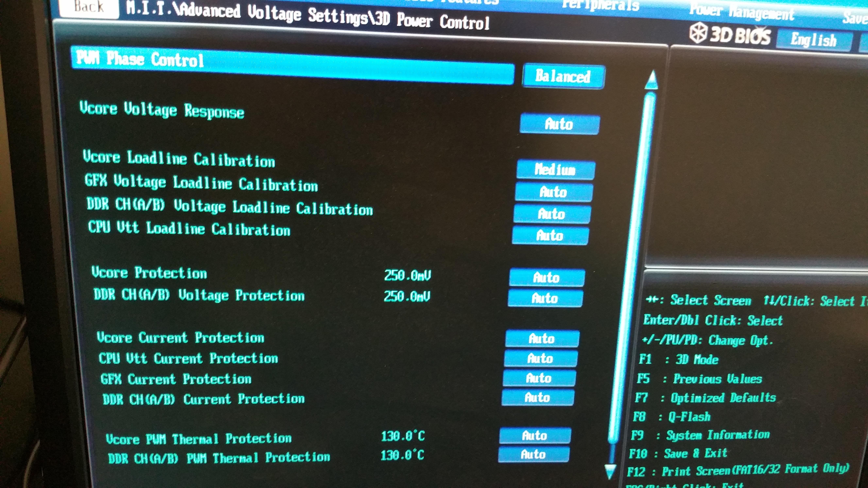Image resolution: width=868 pixels, height=488 pixels.
Task: Switch to Power Management tab
Action: pyautogui.click(x=741, y=12)
